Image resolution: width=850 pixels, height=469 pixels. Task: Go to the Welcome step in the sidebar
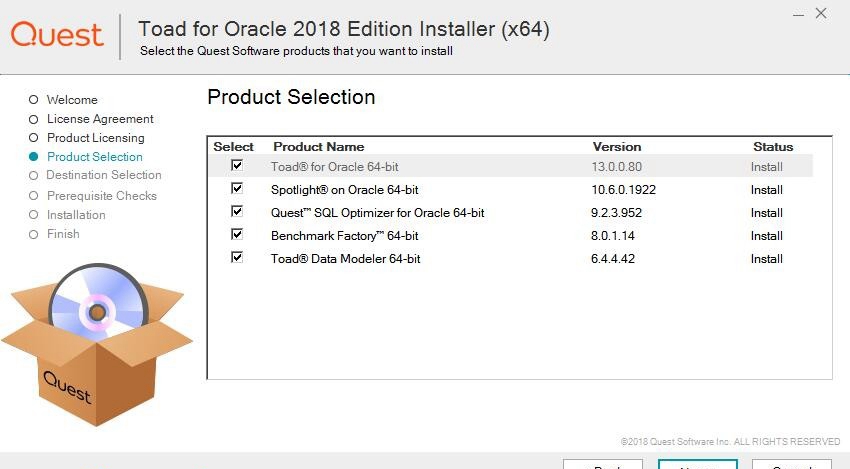coord(72,100)
